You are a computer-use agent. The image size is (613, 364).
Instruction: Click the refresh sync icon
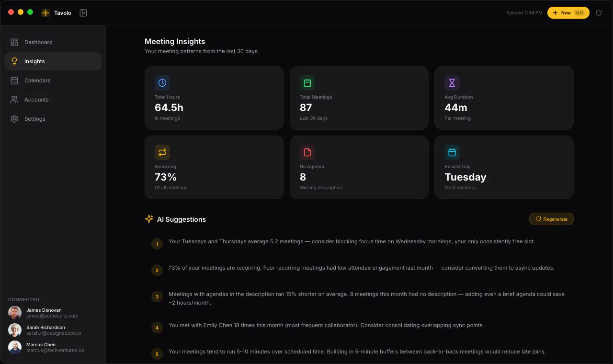tap(599, 13)
